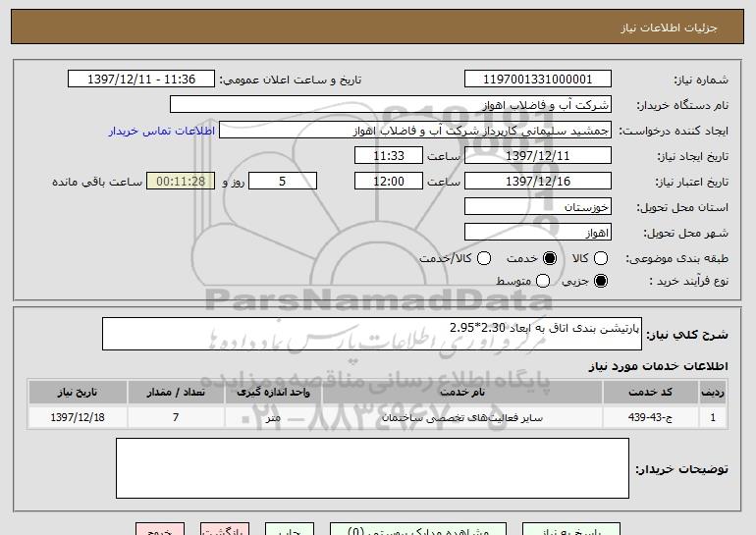Click the پاسخ به نیاز button
The image size is (756, 535).
(571, 529)
